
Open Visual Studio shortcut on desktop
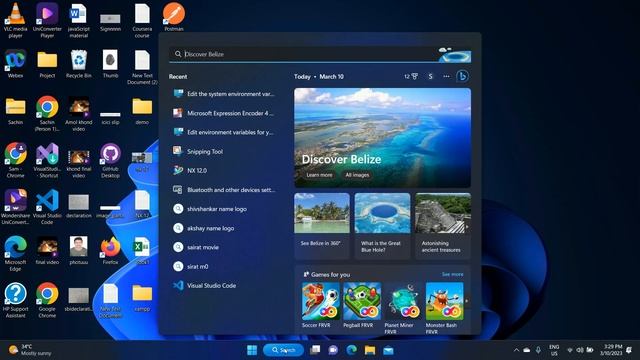pos(47,160)
